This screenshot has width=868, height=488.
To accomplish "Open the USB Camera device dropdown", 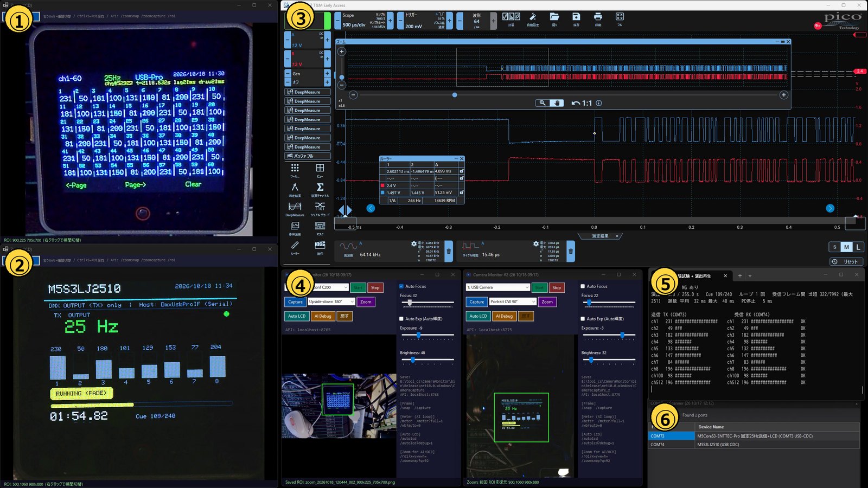I will pos(498,287).
